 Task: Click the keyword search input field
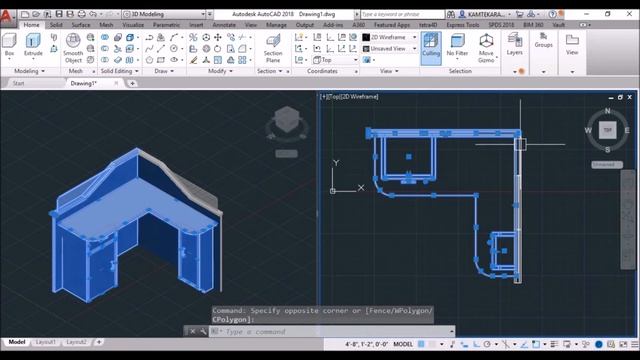click(x=402, y=14)
